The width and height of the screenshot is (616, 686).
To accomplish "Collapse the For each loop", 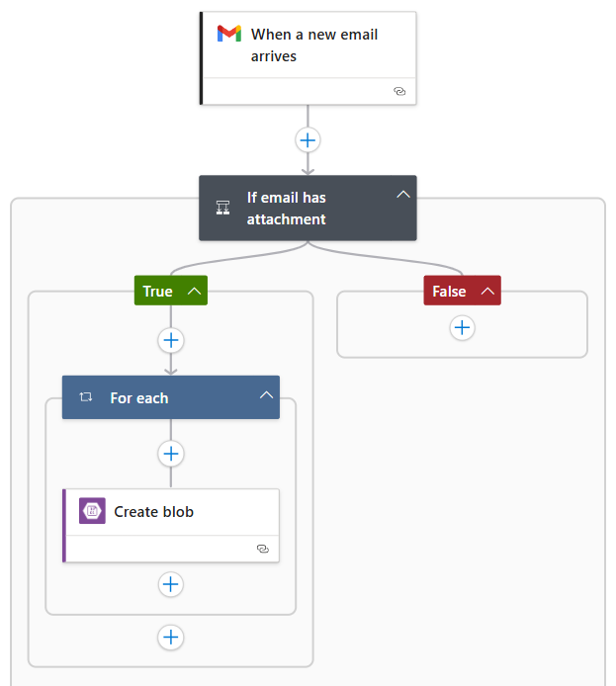I will pyautogui.click(x=265, y=395).
